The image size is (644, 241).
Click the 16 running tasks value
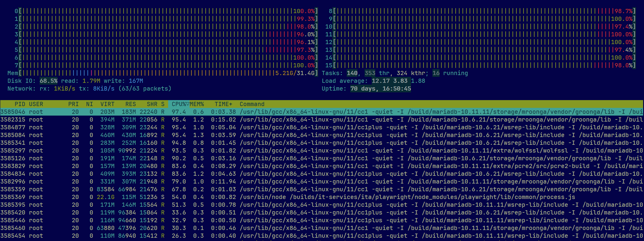pyautogui.click(x=436, y=73)
